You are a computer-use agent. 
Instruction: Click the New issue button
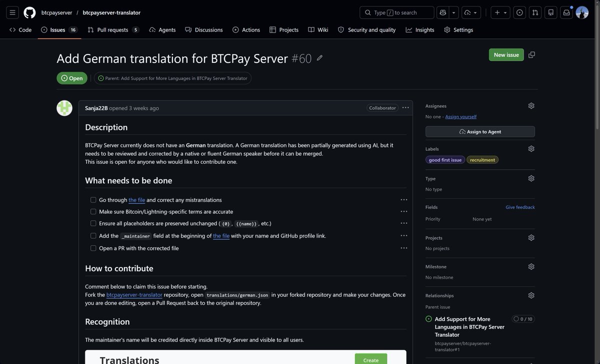coord(506,54)
